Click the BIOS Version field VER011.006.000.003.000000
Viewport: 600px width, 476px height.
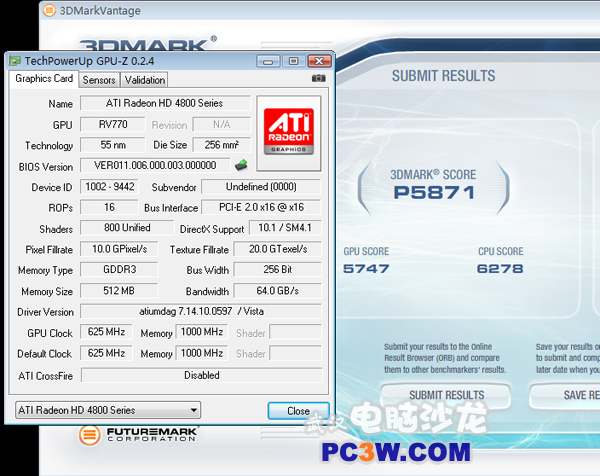coord(155,165)
